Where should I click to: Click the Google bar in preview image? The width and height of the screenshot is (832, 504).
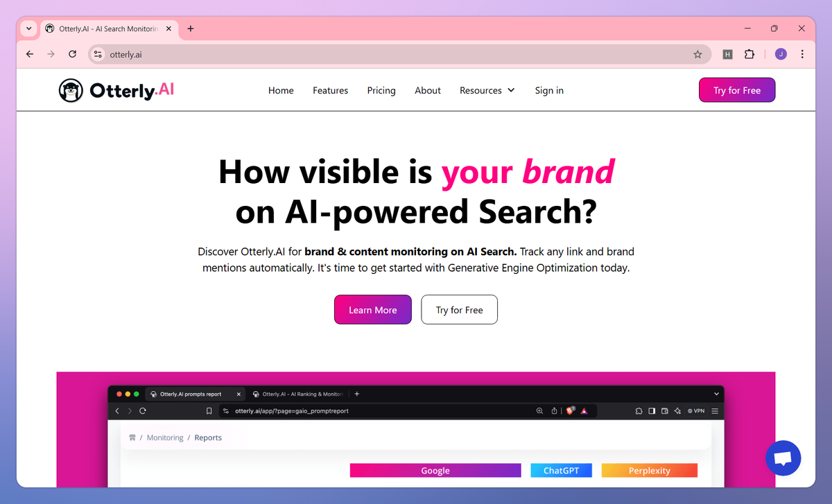(x=435, y=470)
